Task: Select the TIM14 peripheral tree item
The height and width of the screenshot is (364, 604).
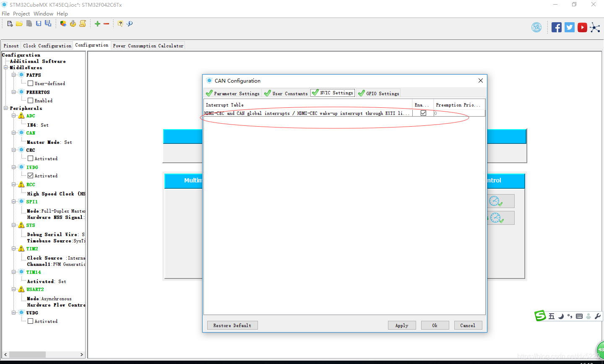Action: [34, 272]
